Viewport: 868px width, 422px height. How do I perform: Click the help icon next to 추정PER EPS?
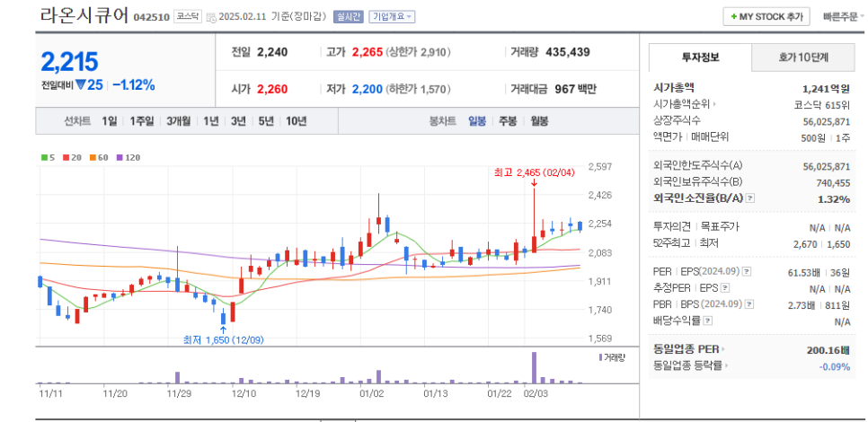pyautogui.click(x=725, y=287)
